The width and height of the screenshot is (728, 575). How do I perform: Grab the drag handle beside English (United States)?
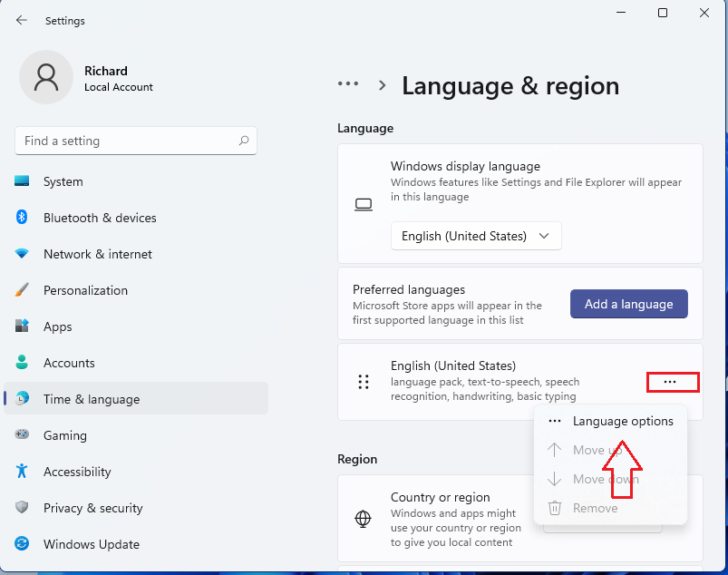tap(364, 382)
